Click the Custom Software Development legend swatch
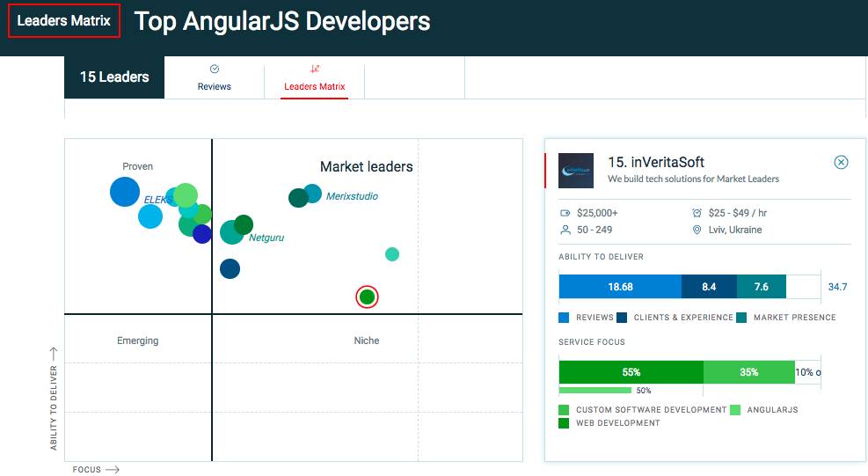This screenshot has width=868, height=476. click(x=564, y=410)
